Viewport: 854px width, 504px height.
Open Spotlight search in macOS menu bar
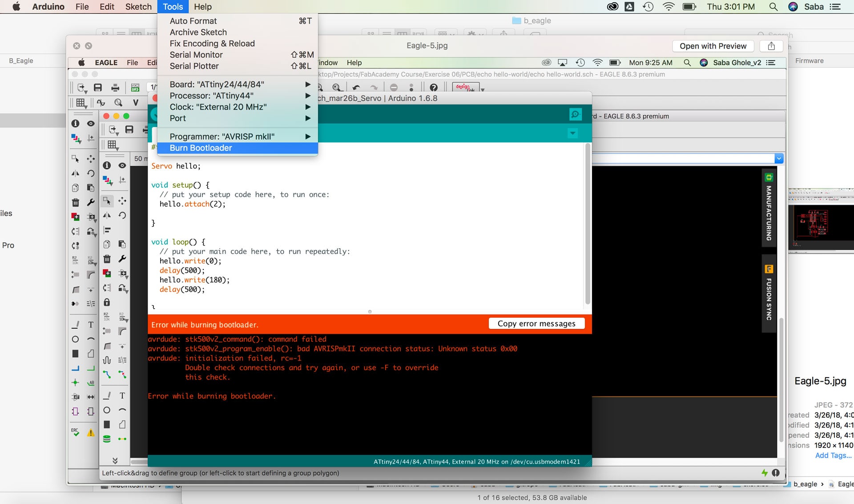773,7
